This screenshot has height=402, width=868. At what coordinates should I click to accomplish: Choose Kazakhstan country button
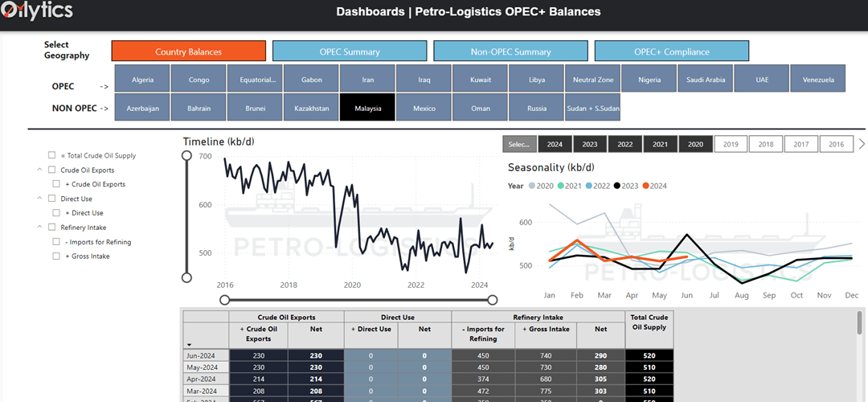312,108
